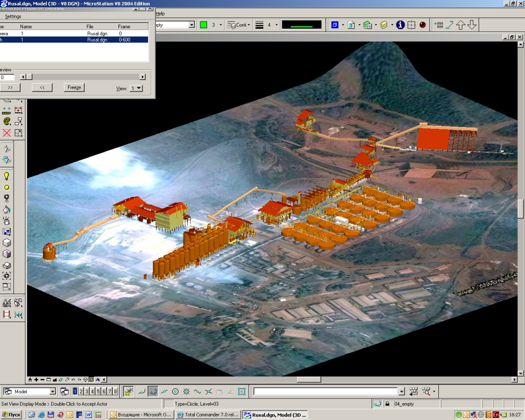
Task: Select the center snap circle icon
Action: pyautogui.click(x=175, y=391)
